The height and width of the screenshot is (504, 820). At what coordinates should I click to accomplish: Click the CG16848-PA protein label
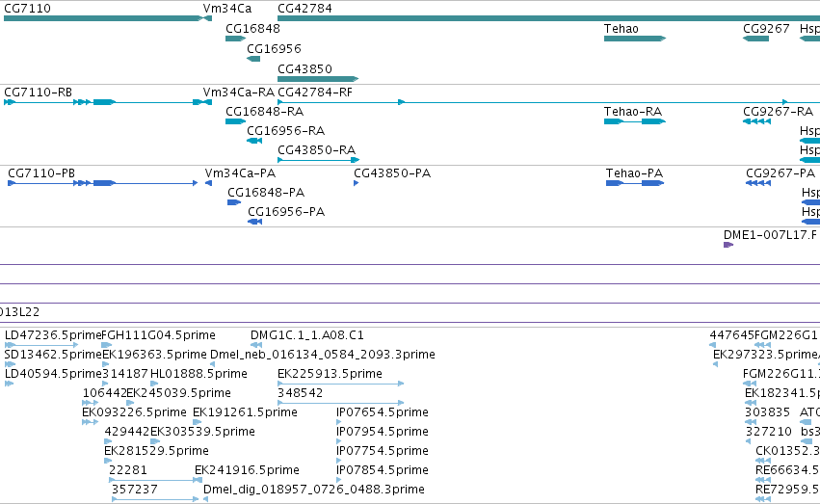click(266, 193)
